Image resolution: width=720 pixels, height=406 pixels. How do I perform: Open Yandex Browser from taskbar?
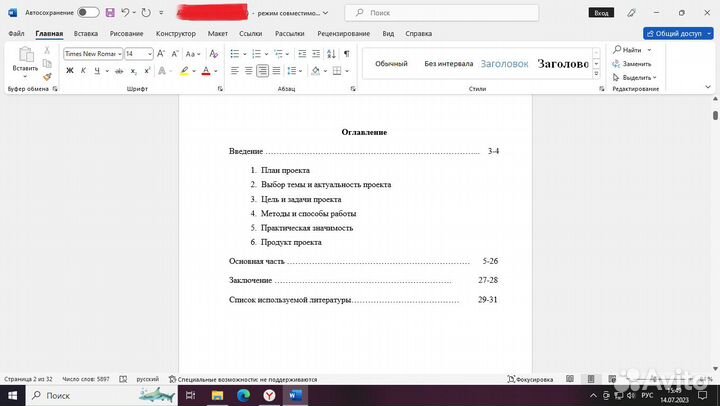point(269,395)
